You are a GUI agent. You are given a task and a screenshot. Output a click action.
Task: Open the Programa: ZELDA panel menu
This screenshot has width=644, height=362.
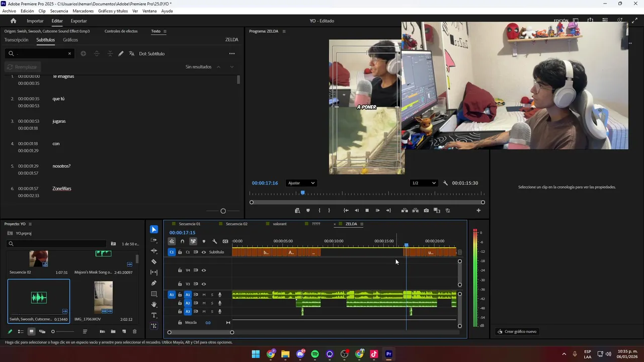(284, 31)
